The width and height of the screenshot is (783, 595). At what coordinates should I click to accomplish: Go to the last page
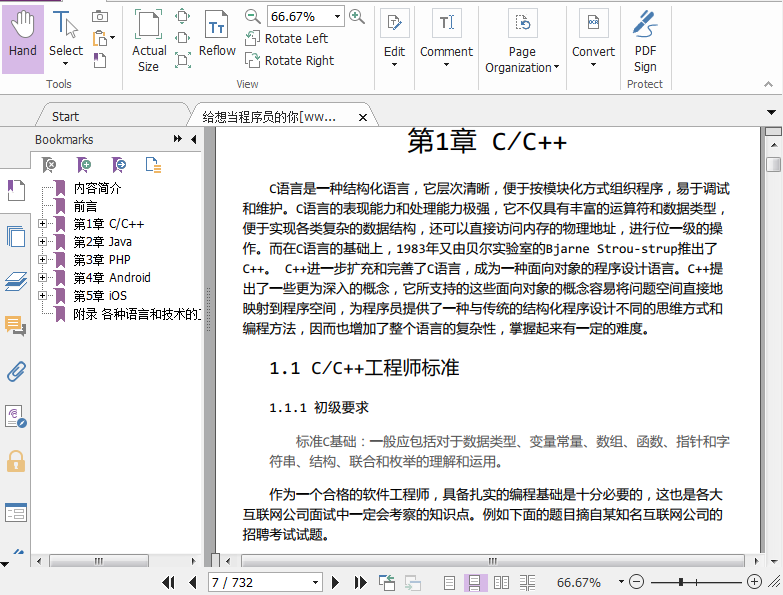[360, 582]
